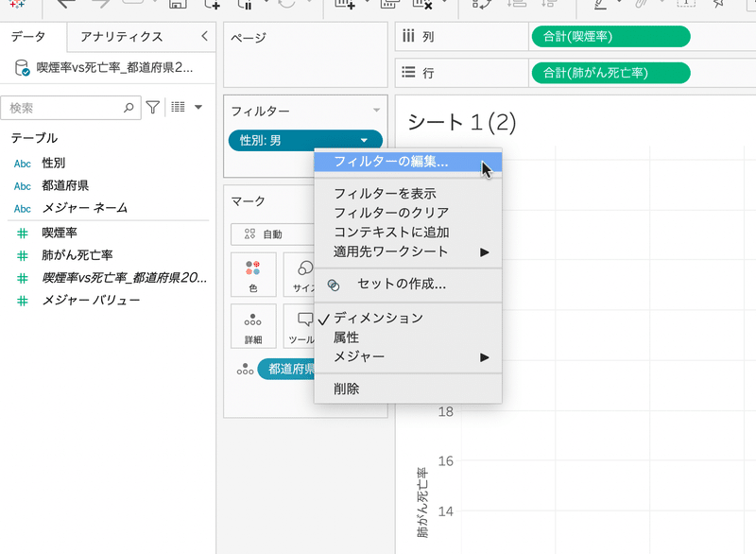Click axis tick value 16
The height and width of the screenshot is (554, 756).
pyautogui.click(x=445, y=461)
